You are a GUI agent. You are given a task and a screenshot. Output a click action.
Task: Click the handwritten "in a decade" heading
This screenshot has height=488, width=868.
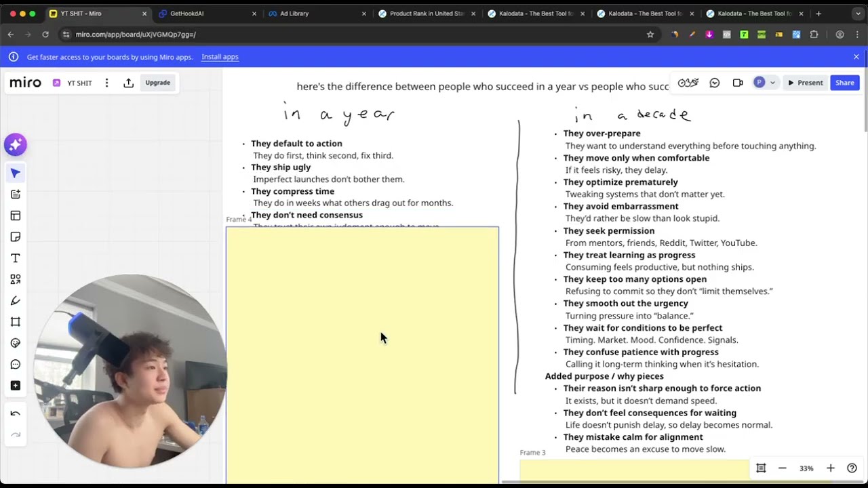click(633, 115)
